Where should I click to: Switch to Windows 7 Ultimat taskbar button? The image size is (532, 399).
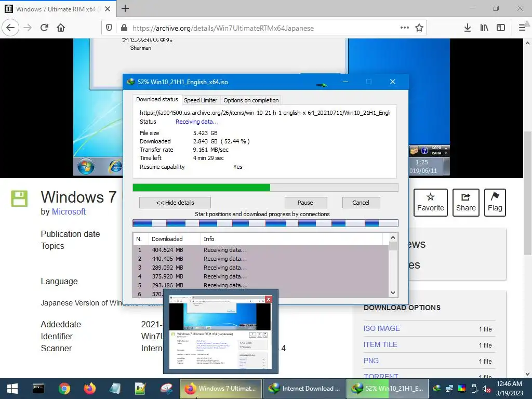click(x=220, y=389)
